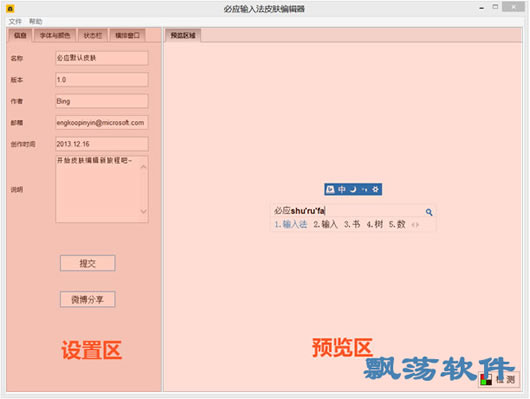The image size is (530, 399).
Task: Click the description box scroll up arrow
Action: [x=143, y=167]
